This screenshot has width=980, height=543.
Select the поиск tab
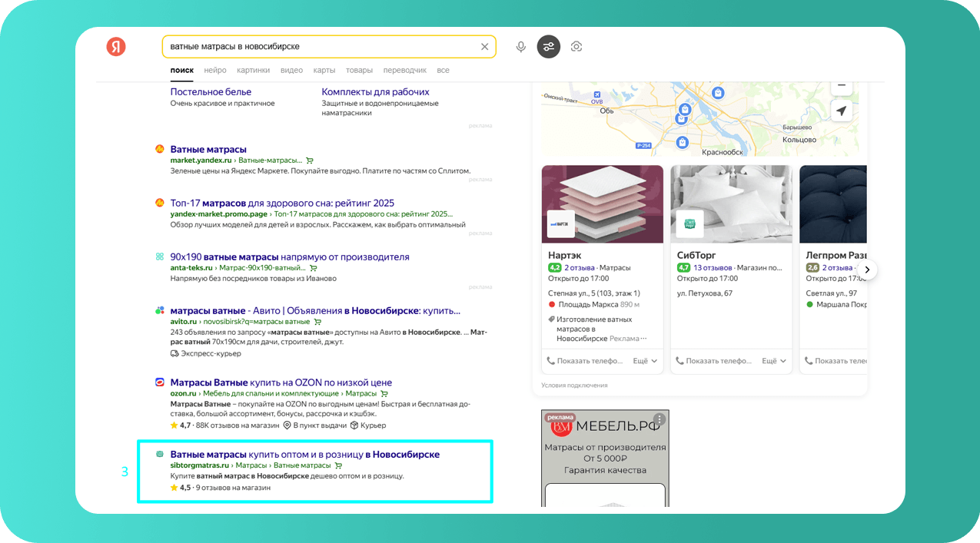tap(182, 70)
